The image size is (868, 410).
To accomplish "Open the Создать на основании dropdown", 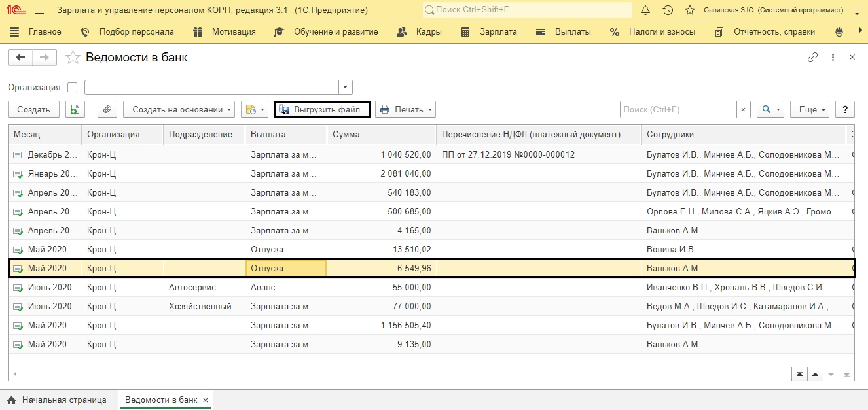I will [x=179, y=110].
